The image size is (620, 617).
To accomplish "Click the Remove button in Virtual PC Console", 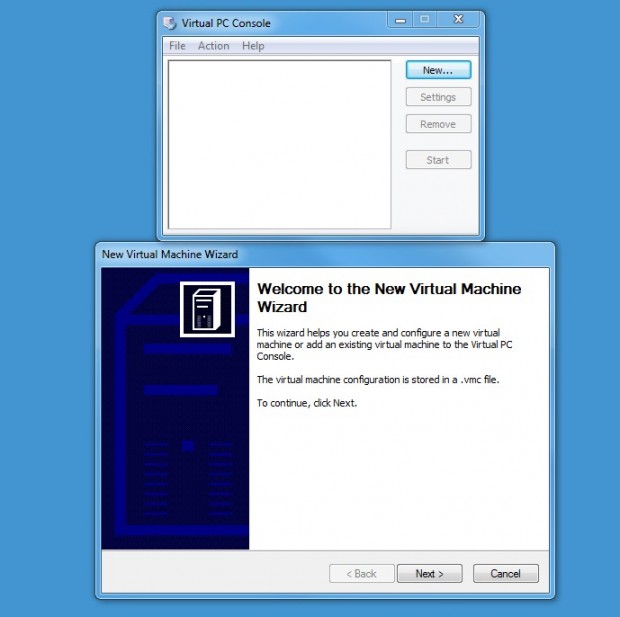I will [x=438, y=124].
